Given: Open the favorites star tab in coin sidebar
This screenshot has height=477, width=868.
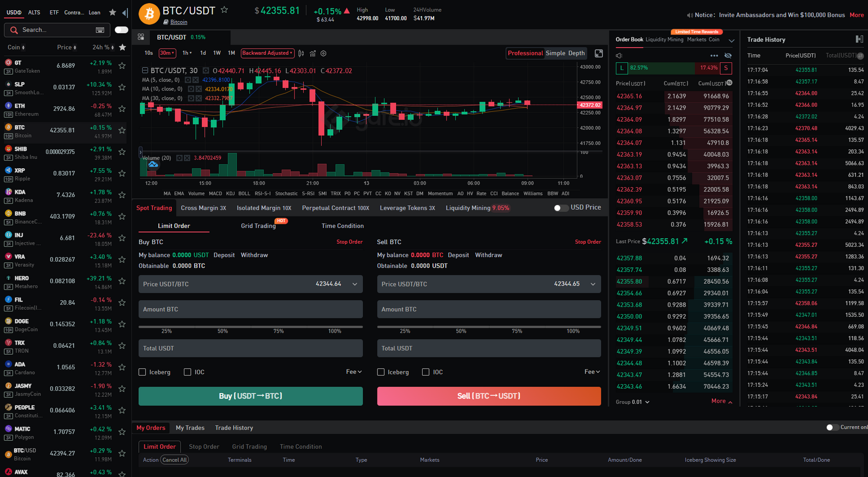Looking at the screenshot, I should coord(112,12).
